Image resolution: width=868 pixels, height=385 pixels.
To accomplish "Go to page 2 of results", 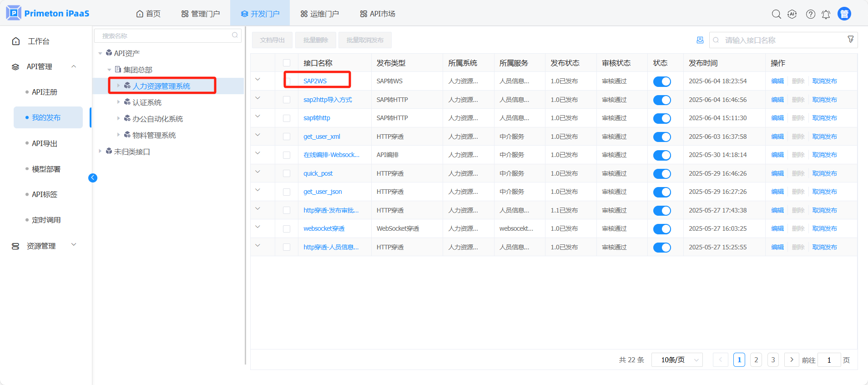I will pos(756,360).
